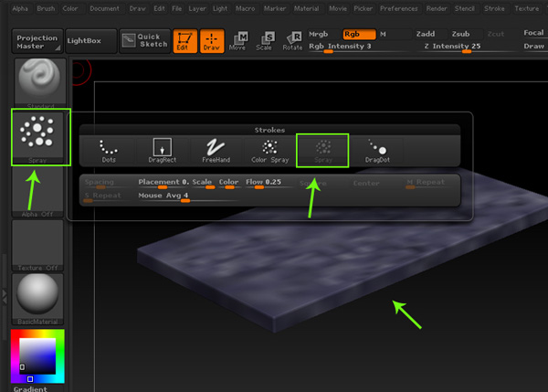
Task: Open the Edit menu
Action: 159,9
